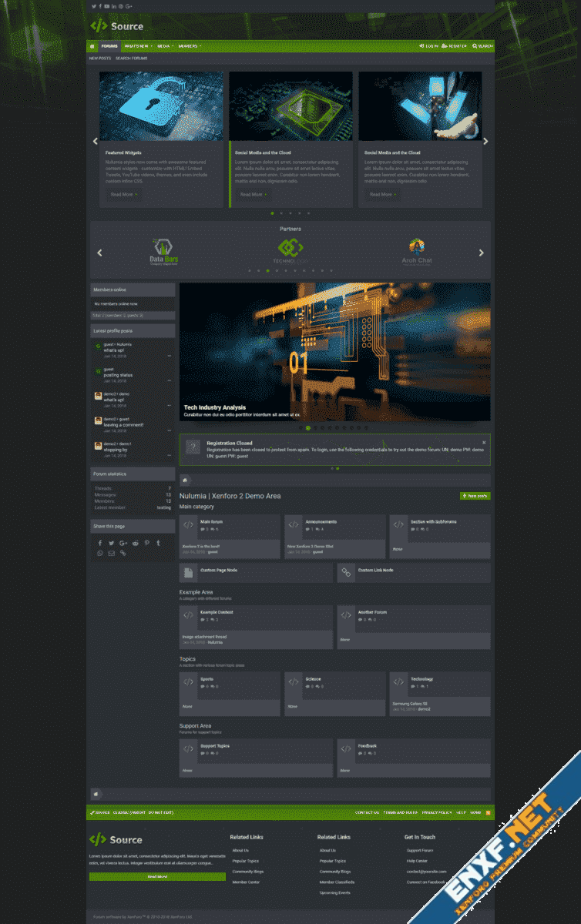Expand the Media dropdown arrow
This screenshot has height=924, width=581.
coord(173,46)
